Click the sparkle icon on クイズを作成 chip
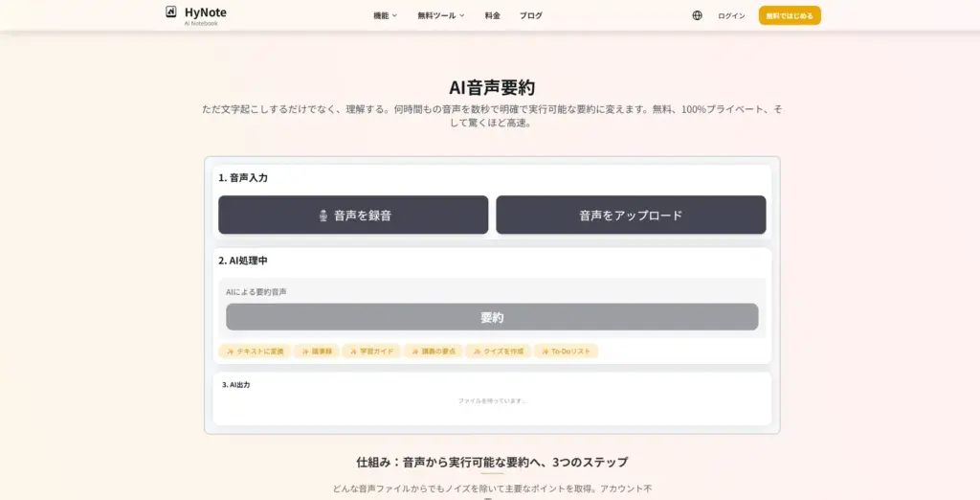 (x=477, y=352)
